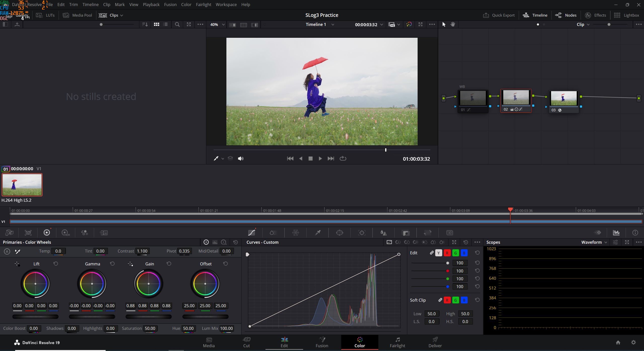Select the hand pan tool in node editor
The height and width of the screenshot is (351, 644).
pyautogui.click(x=453, y=24)
